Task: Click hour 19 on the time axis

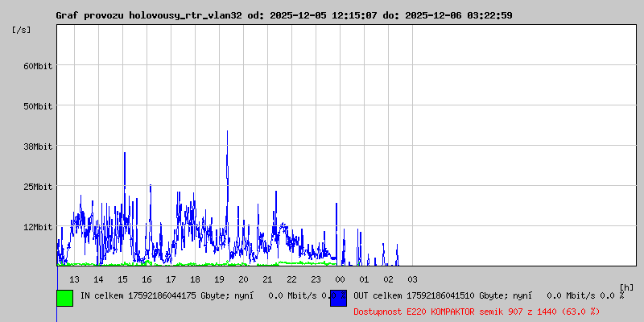Action: point(219,279)
